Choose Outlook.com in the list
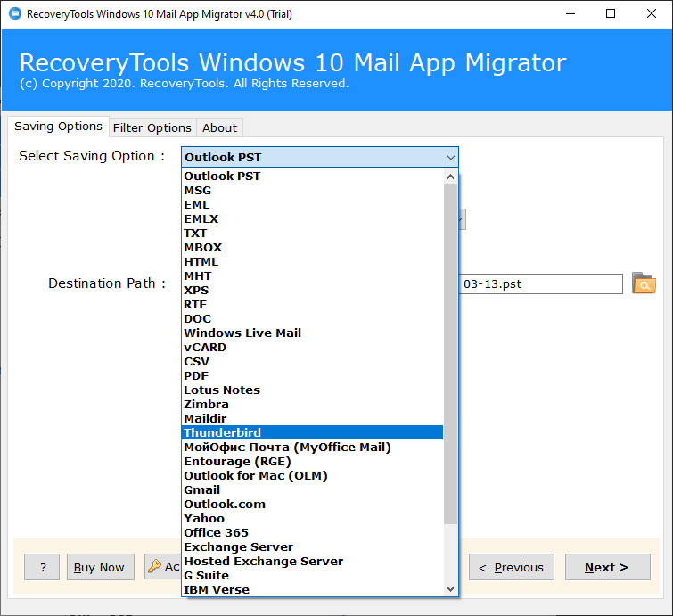 313,504
